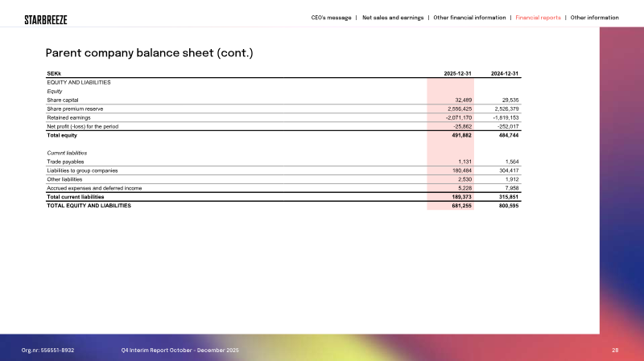The image size is (644, 361).
Task: Click page number 28 in footer
Action: click(615, 351)
